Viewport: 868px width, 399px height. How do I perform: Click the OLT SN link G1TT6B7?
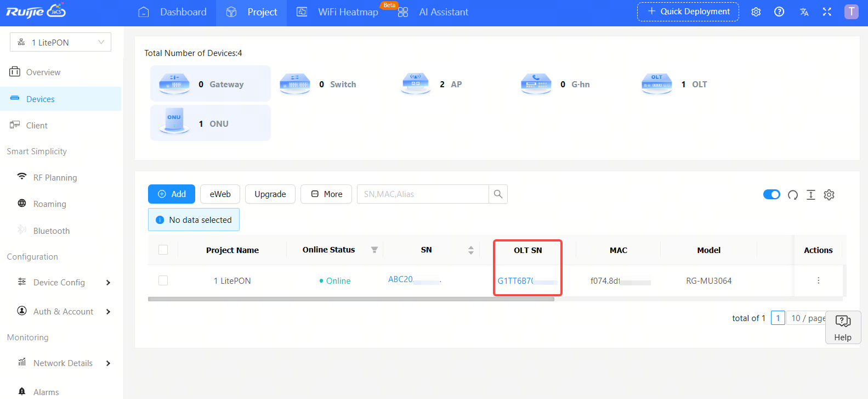point(515,281)
